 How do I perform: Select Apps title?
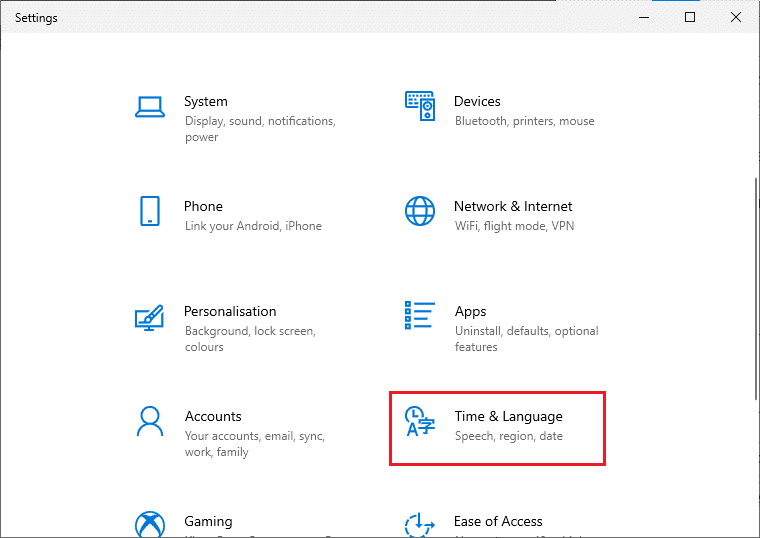(470, 312)
